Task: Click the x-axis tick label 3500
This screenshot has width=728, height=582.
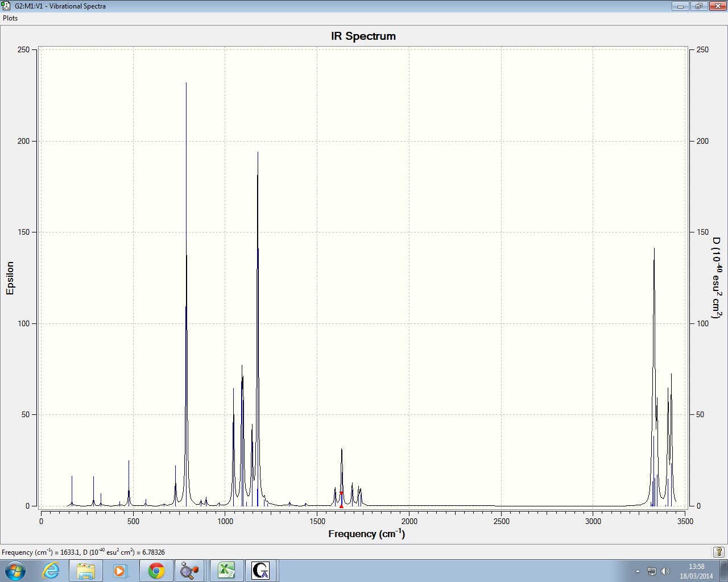Action: pyautogui.click(x=685, y=521)
